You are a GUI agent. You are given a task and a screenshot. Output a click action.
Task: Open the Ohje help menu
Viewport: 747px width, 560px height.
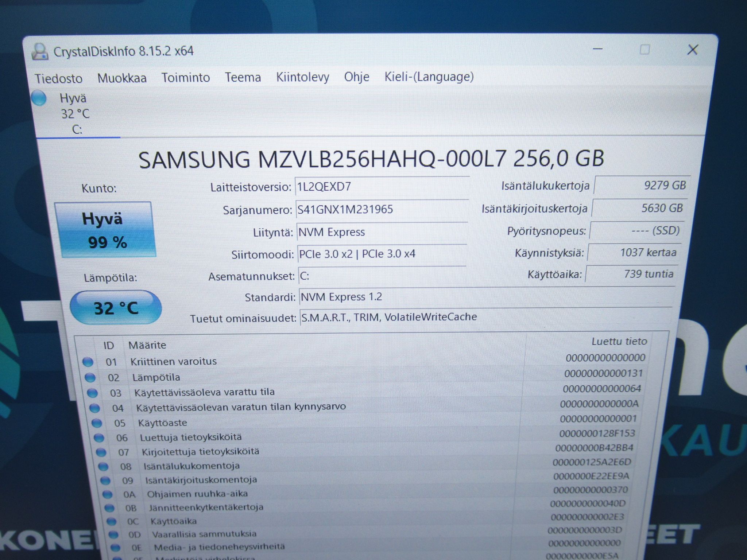(357, 77)
